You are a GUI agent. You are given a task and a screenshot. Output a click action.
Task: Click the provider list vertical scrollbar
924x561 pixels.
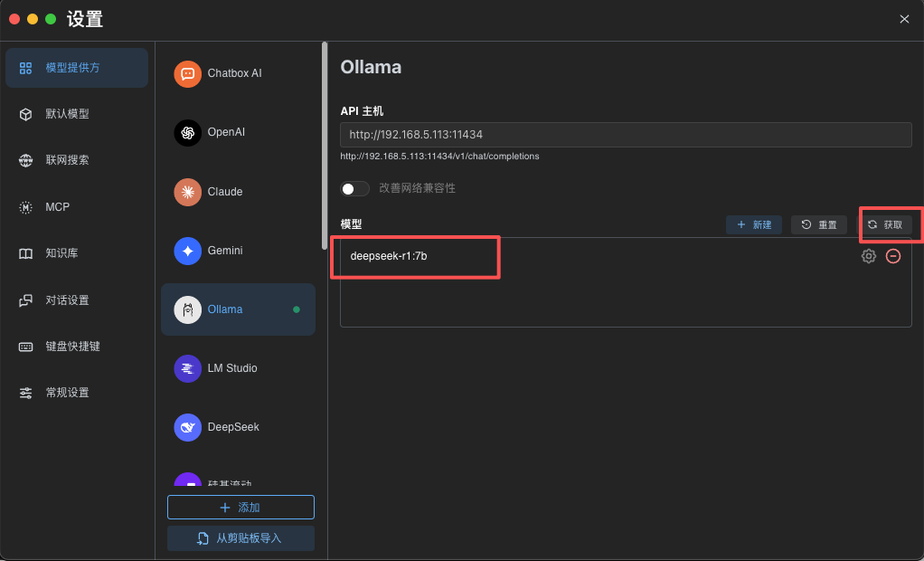[325, 145]
